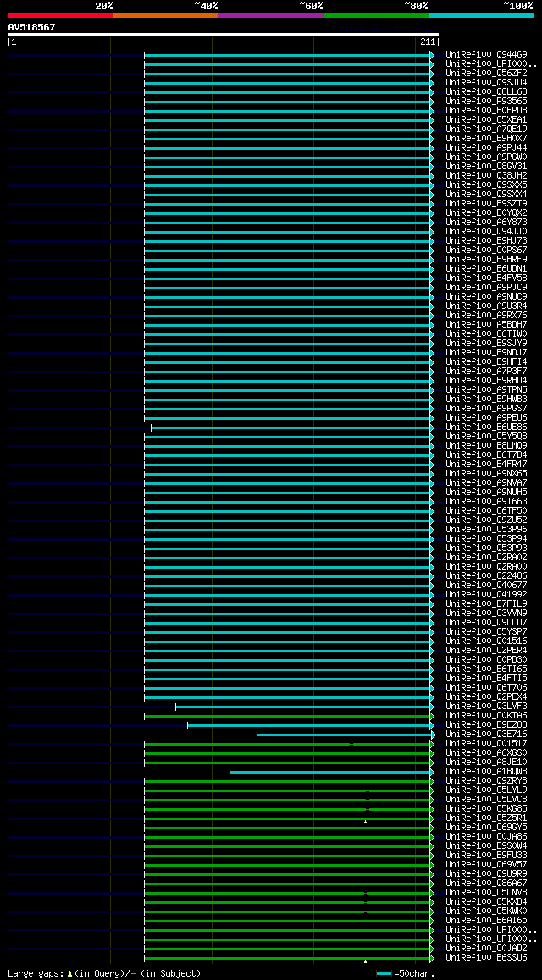Select hit label UniRef100_Q8GV31
542x980 pixels.
click(x=486, y=166)
